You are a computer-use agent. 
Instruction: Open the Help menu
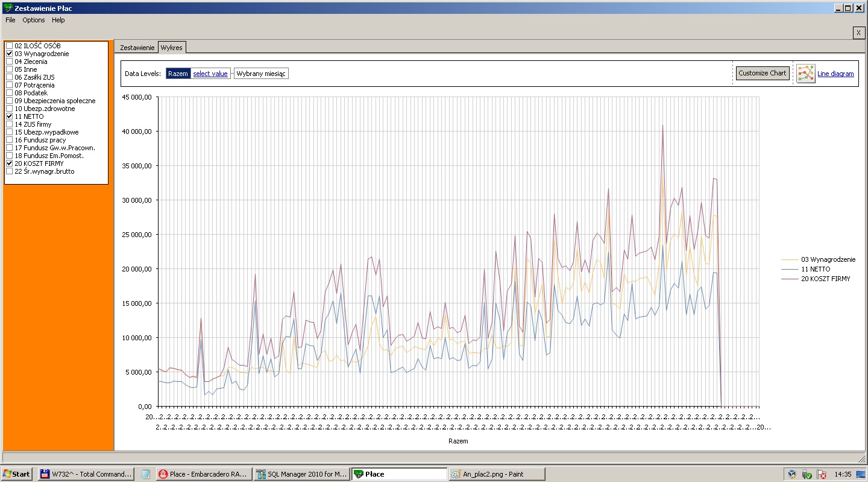coord(58,20)
